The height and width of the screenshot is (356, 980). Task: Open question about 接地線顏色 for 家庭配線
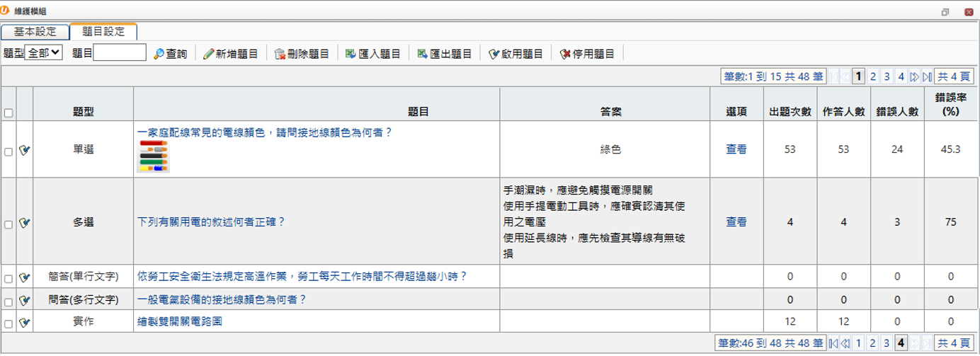(x=265, y=132)
